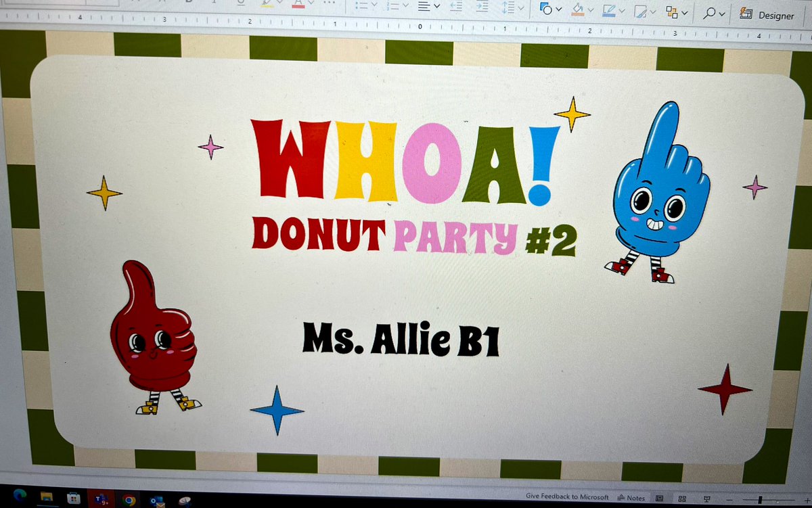Open the Designer pane

[767, 14]
